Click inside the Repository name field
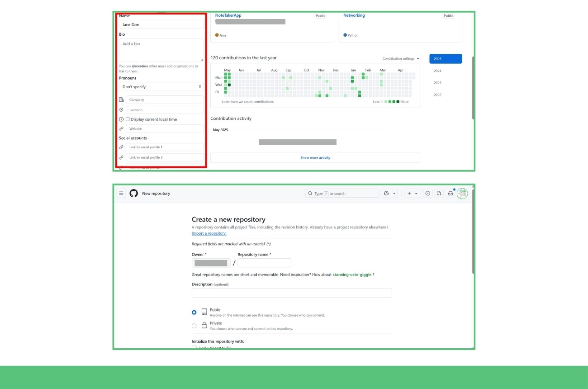588x389 pixels. 264,263
